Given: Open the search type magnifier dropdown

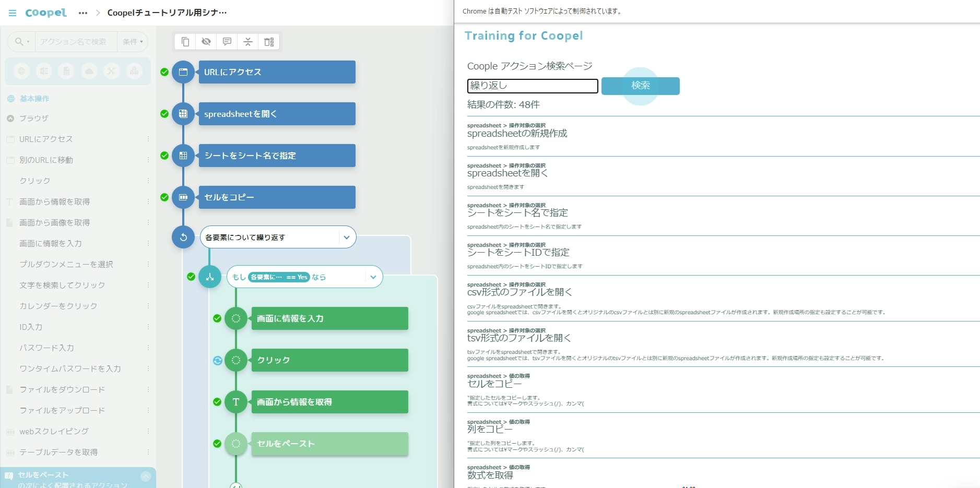Looking at the screenshot, I should (22, 42).
